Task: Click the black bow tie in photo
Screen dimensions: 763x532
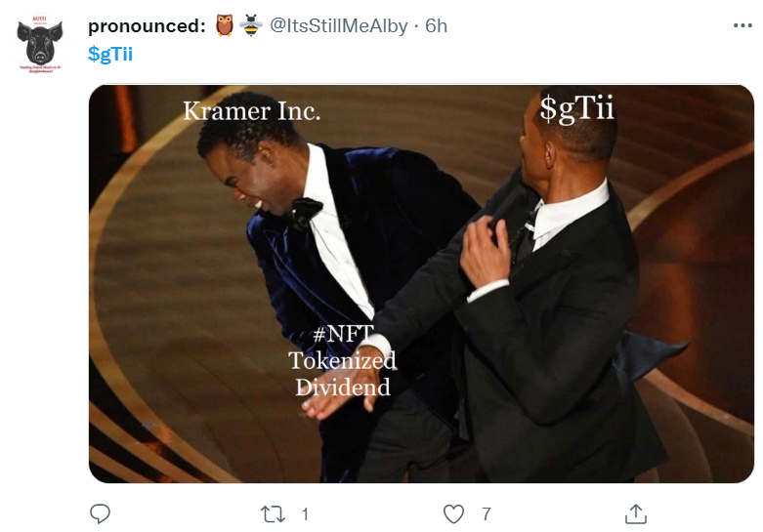Action: pyautogui.click(x=305, y=213)
